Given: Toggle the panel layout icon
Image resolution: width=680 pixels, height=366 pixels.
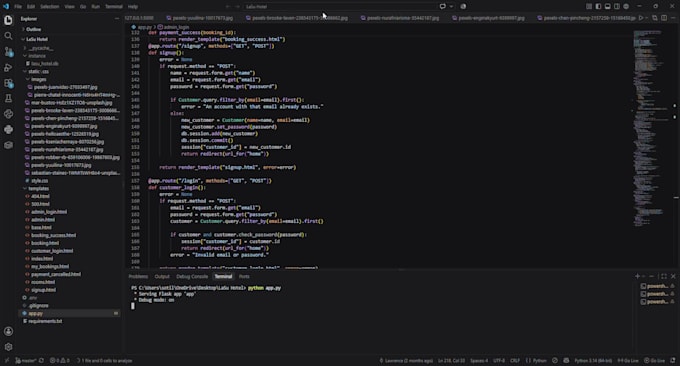Looking at the screenshot, I should 608,7.
